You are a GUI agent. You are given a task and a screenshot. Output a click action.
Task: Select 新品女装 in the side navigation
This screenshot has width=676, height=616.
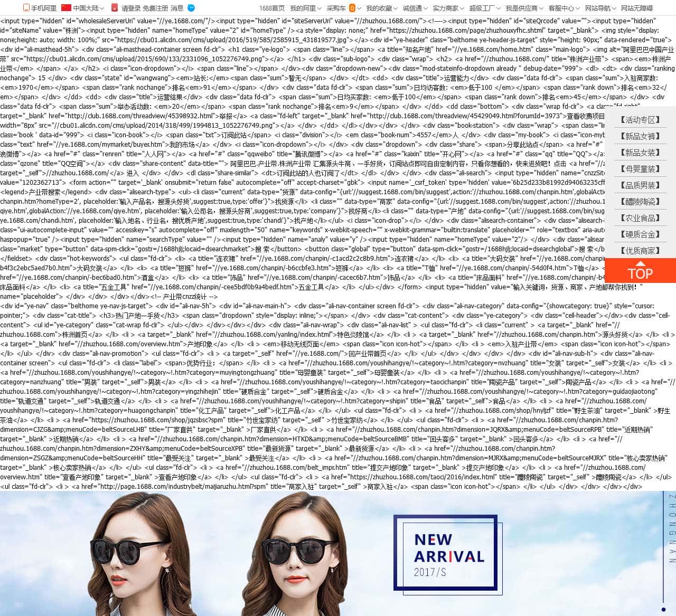click(x=640, y=153)
